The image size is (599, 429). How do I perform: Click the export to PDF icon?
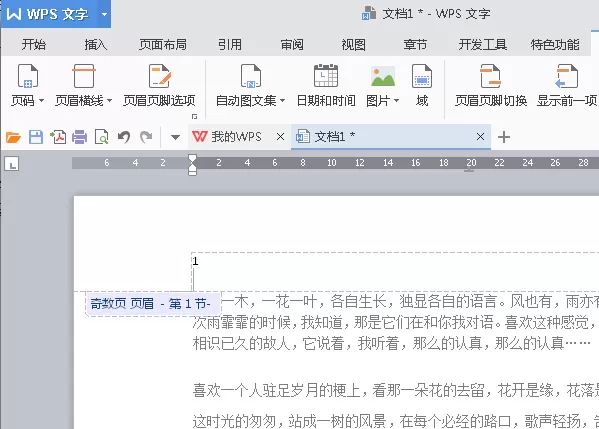pyautogui.click(x=58, y=137)
